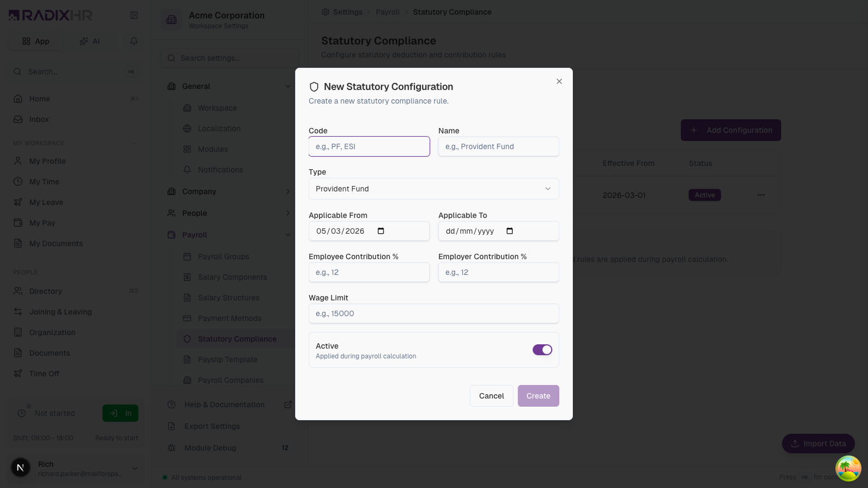Expand the user account chevron for Rich
The image size is (868, 488).
(x=135, y=468)
